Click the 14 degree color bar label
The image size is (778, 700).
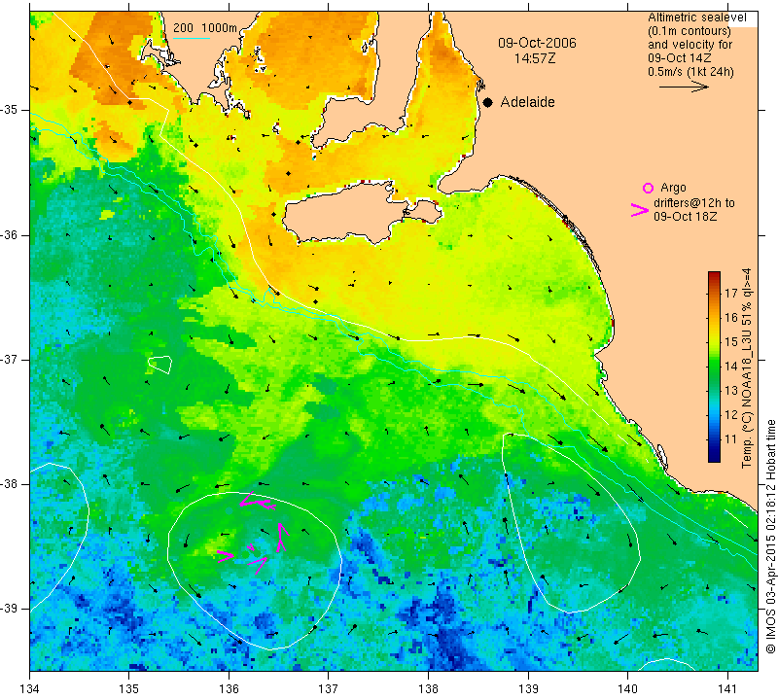(x=731, y=367)
